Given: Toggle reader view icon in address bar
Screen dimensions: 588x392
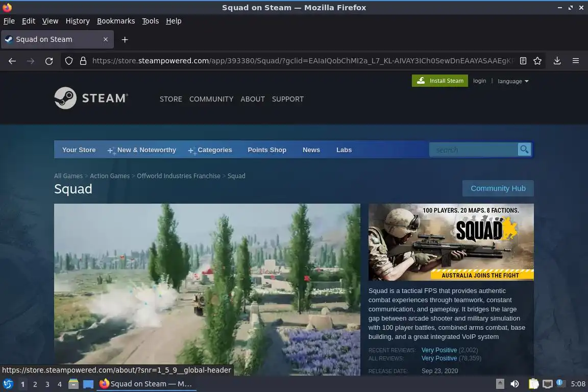Looking at the screenshot, I should pos(523,61).
